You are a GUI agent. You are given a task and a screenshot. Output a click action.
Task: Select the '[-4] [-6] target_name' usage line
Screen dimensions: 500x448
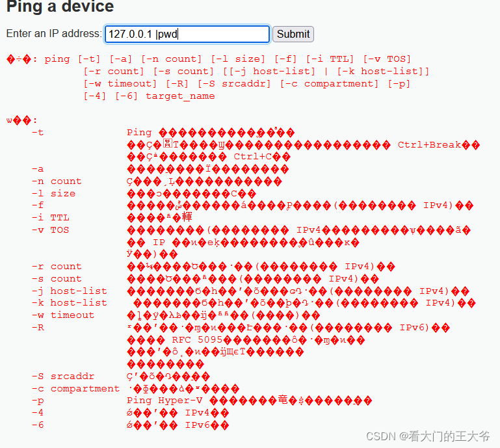(x=149, y=96)
